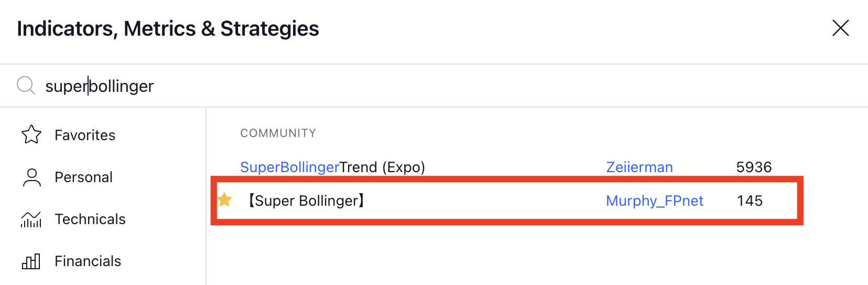Open author Murphy_FPnet's profile link
The height and width of the screenshot is (285, 868).
coord(654,200)
